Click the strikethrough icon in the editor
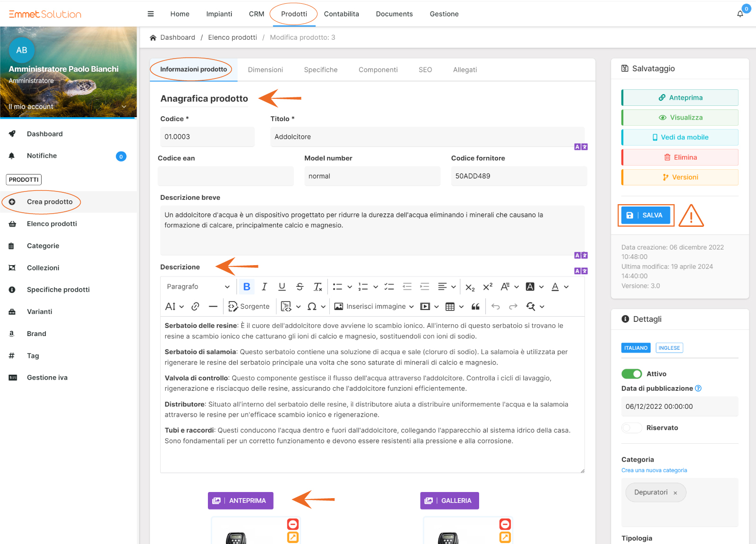 (300, 287)
